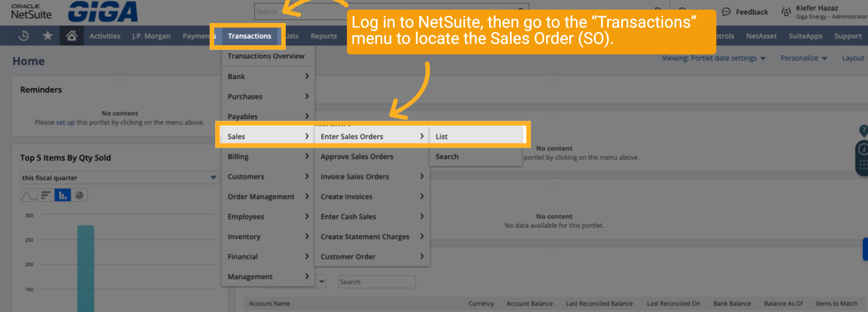Viewport: 868px width, 312px height.
Task: Click the Feedback speech bubble icon
Action: (x=726, y=12)
